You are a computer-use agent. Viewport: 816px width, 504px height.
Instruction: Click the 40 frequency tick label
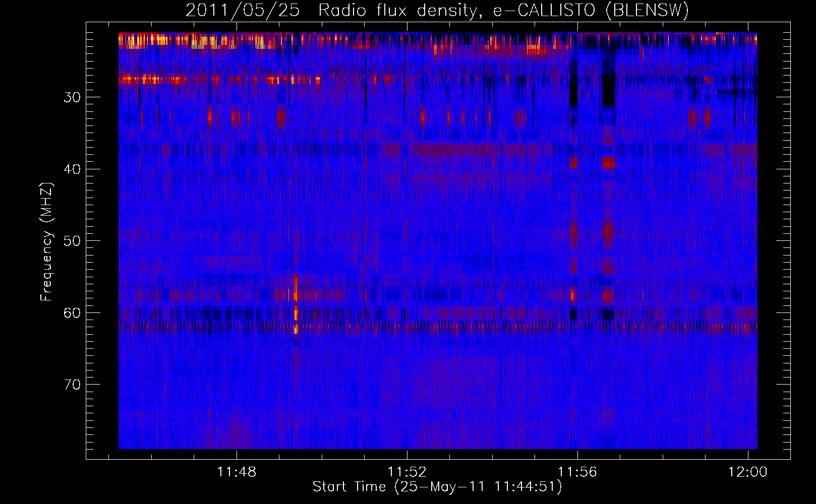[72, 169]
